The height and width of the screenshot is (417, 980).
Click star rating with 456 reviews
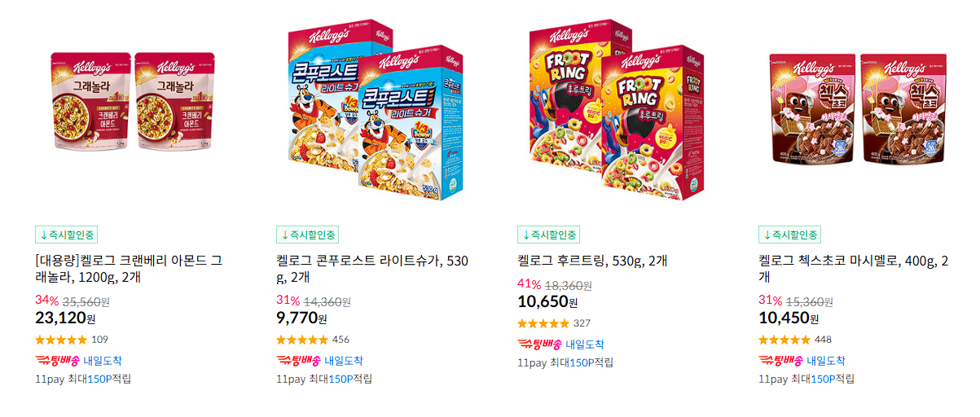(x=302, y=340)
